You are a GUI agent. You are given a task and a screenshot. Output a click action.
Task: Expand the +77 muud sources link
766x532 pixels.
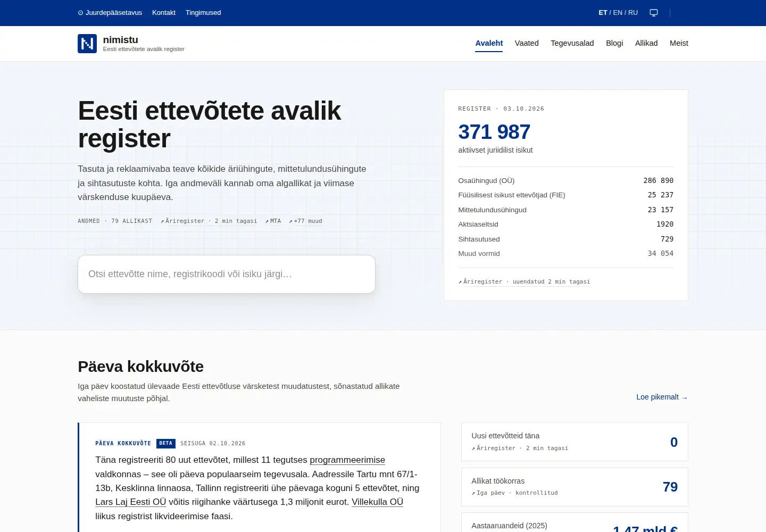click(x=305, y=221)
